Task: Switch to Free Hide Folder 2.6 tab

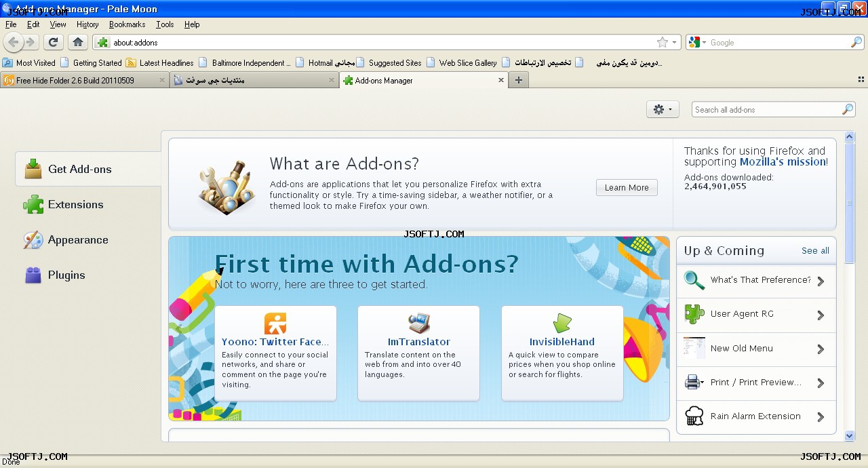Action: (84, 80)
